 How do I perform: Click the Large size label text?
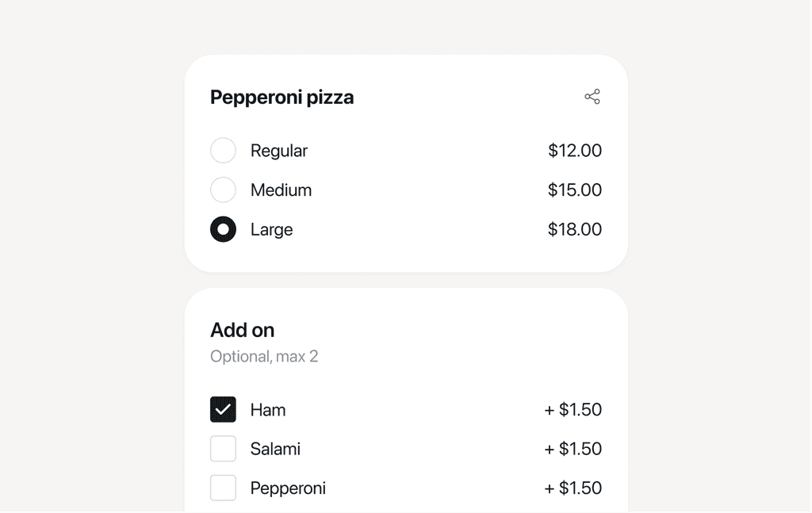coord(272,229)
